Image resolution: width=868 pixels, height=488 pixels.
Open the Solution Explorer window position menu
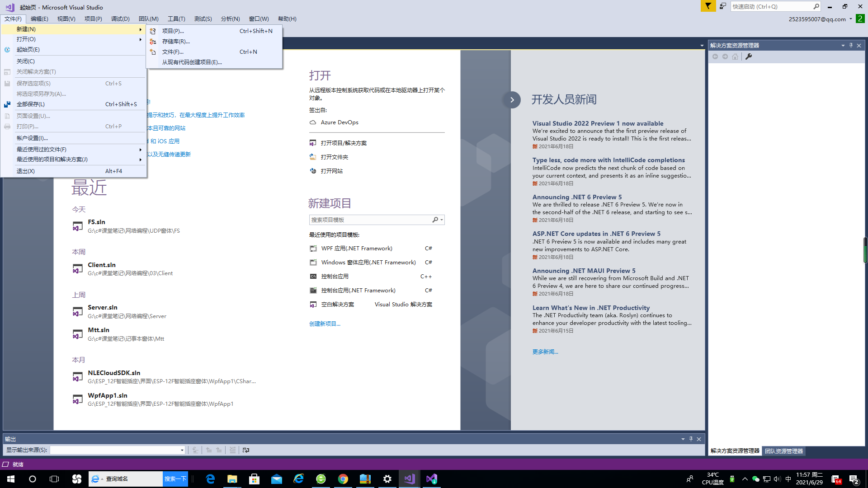(x=843, y=45)
